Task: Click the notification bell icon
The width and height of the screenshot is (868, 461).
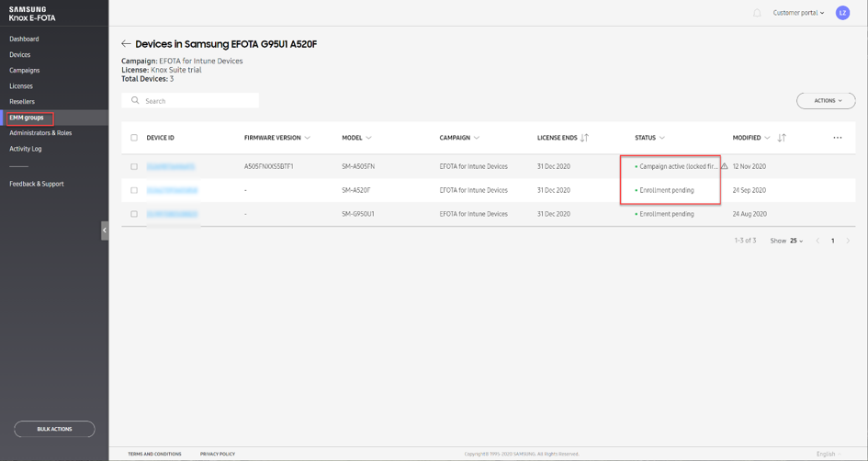Action: click(x=757, y=13)
